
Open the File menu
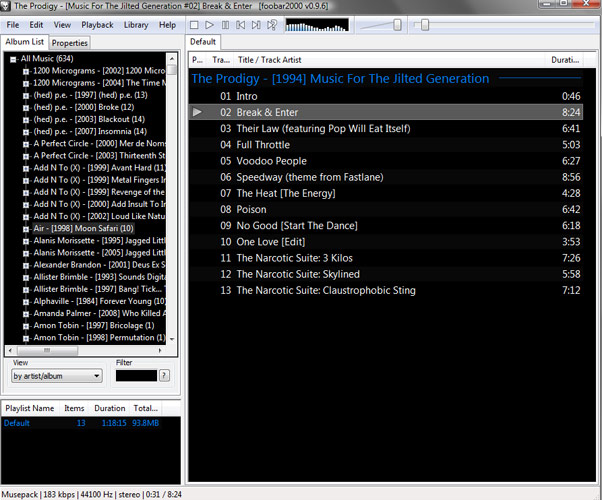(x=13, y=25)
